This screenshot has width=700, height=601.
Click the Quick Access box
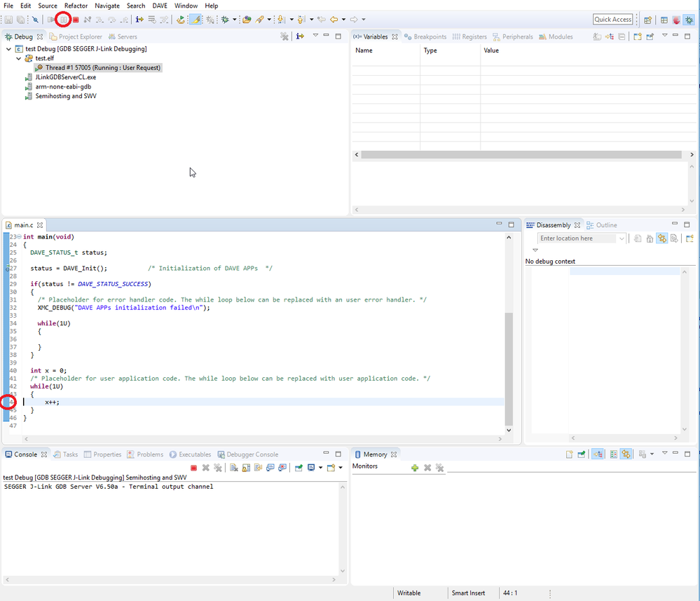[612, 20]
